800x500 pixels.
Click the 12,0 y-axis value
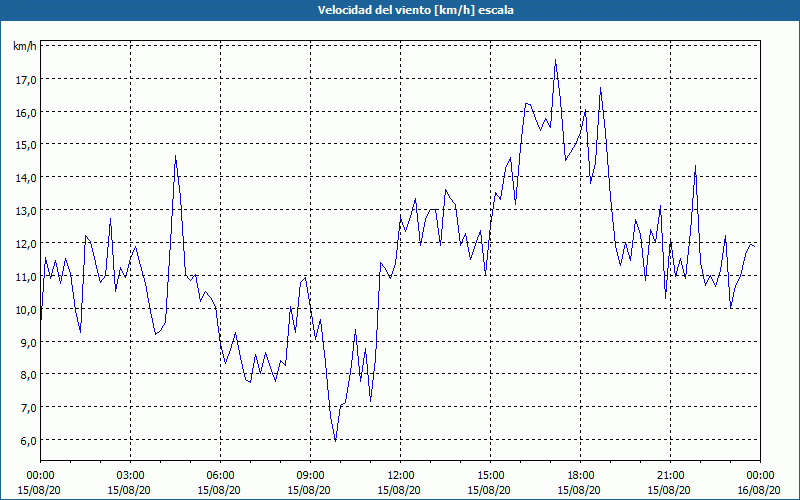pos(27,243)
